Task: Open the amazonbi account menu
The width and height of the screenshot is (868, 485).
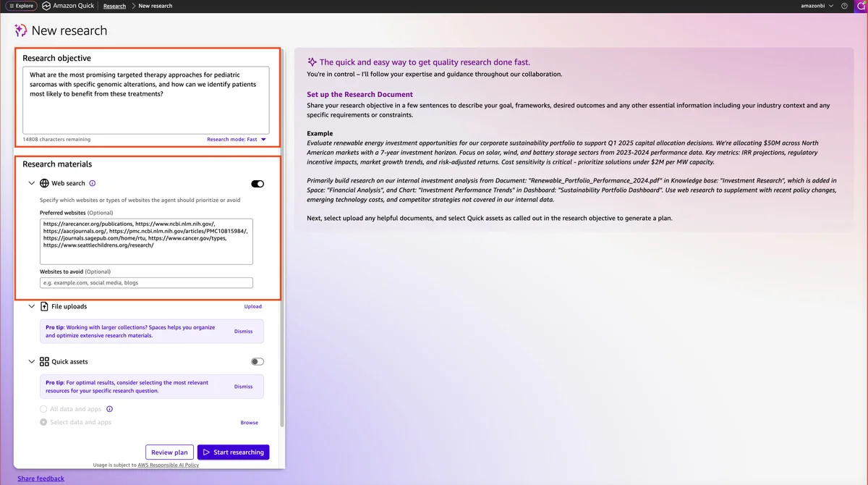Action: (x=817, y=6)
